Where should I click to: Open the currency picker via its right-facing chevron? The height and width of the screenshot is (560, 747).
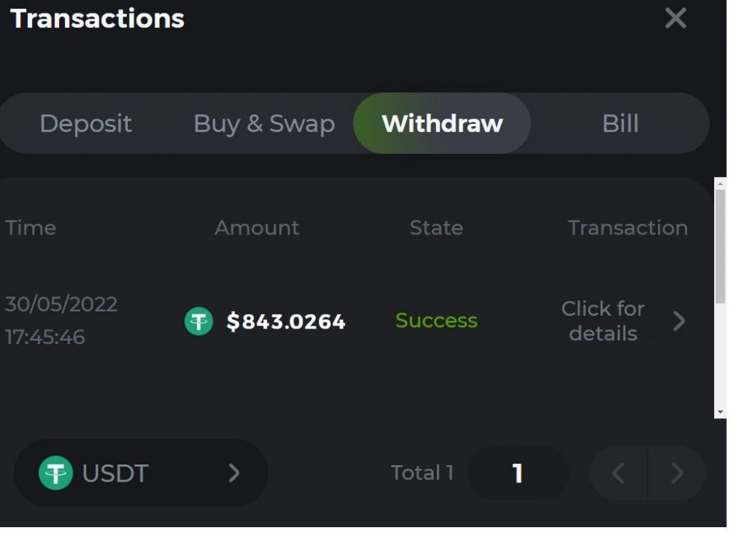(235, 473)
